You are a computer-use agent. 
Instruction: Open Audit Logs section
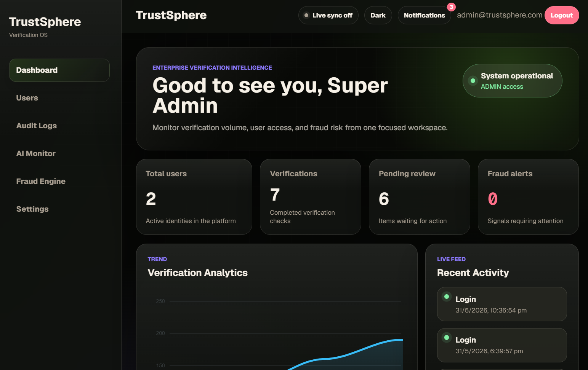point(59,126)
